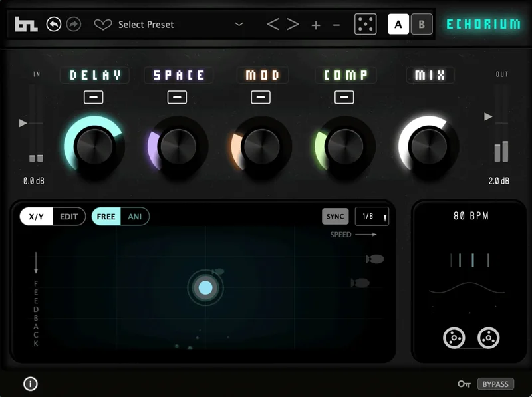
Task: Favorite the preset with heart icon
Action: point(103,25)
